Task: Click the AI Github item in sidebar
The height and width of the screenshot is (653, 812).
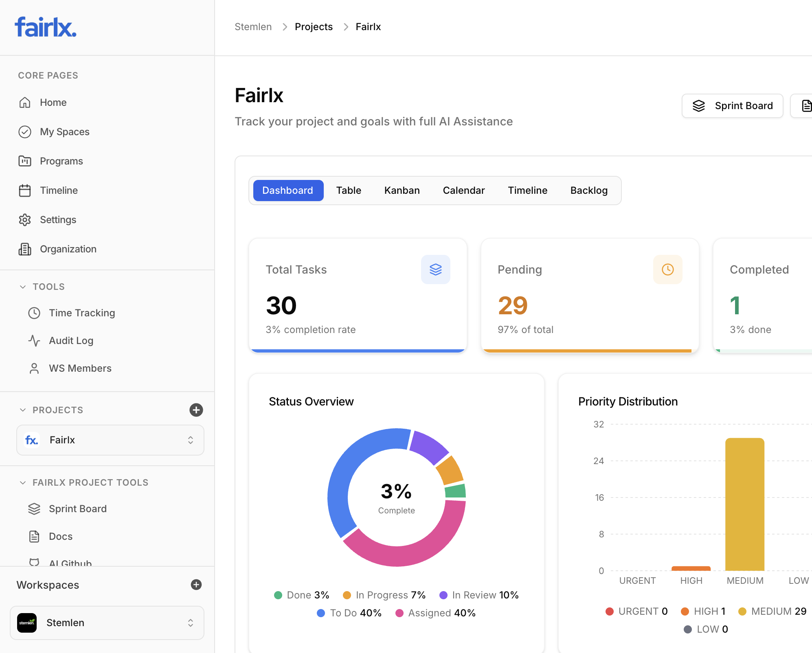Action: pos(70,563)
